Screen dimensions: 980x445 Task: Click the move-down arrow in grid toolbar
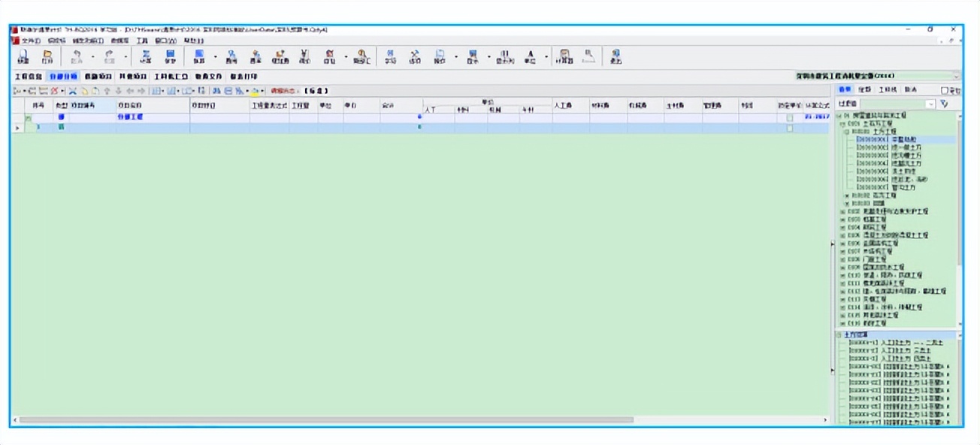[x=118, y=91]
